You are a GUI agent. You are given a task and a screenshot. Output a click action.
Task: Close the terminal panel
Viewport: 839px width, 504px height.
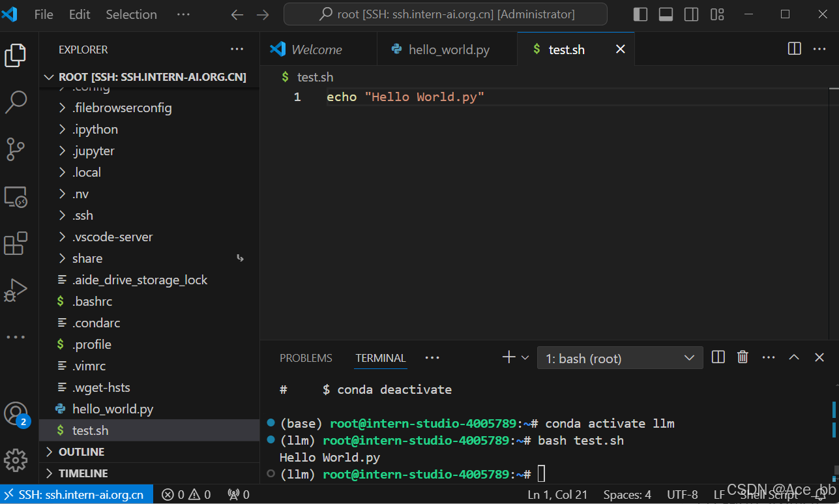coord(819,357)
